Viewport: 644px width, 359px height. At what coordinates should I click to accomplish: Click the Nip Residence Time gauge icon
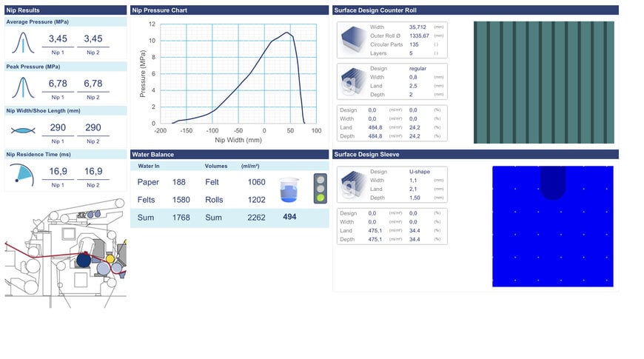[x=24, y=175]
